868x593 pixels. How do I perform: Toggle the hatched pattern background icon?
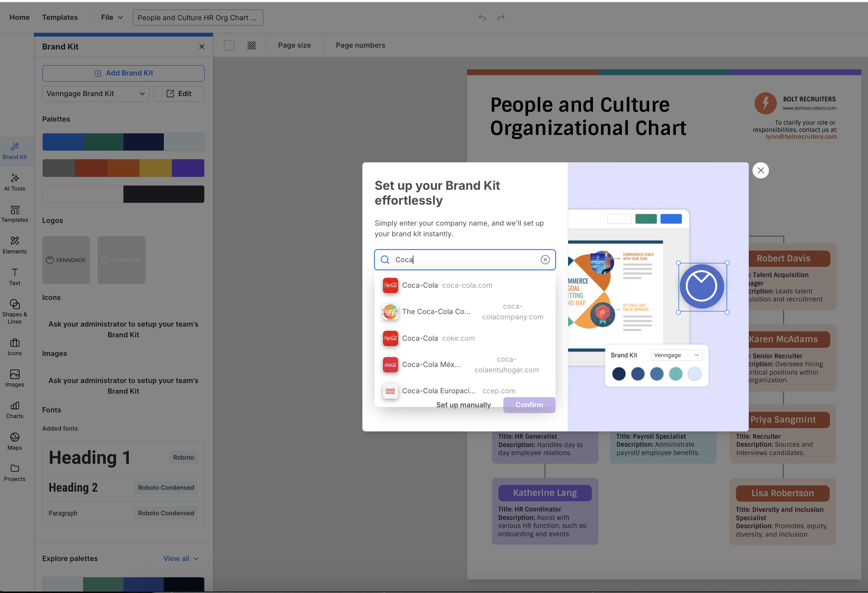point(251,45)
